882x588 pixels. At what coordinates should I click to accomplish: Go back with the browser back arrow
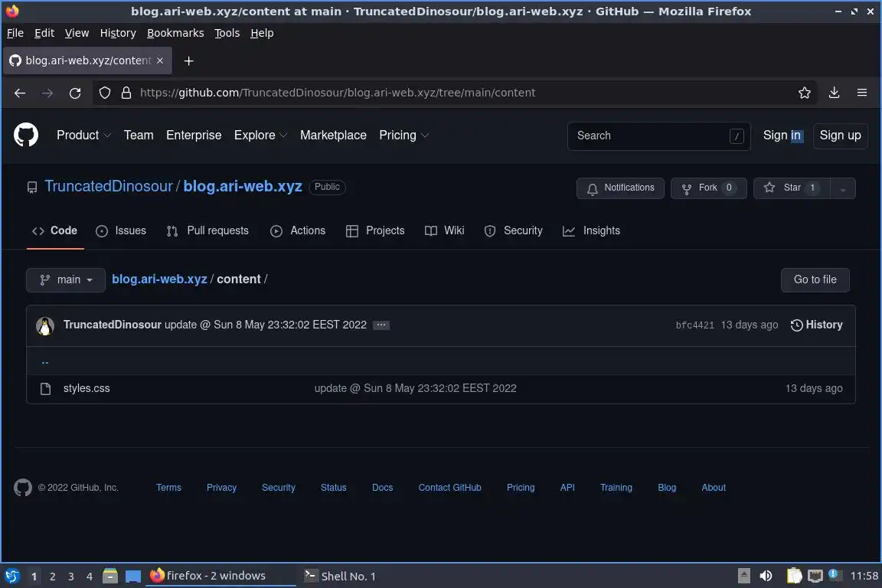(x=20, y=93)
